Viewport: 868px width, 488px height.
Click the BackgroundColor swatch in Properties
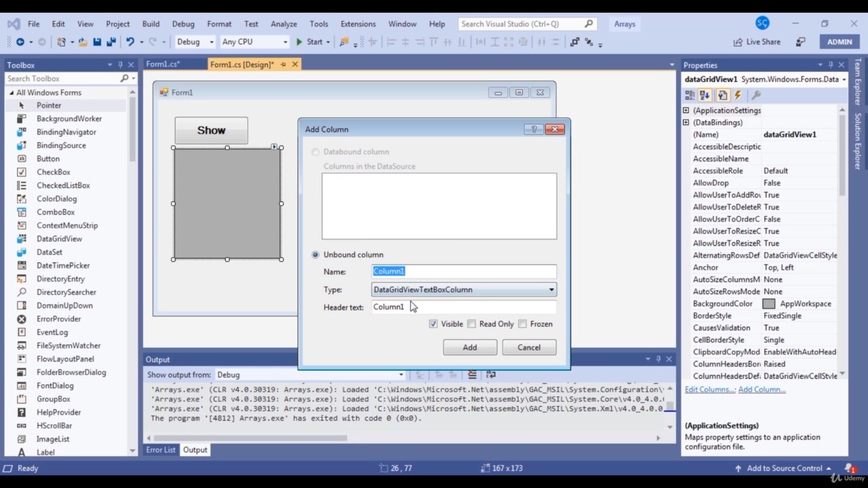click(x=768, y=304)
